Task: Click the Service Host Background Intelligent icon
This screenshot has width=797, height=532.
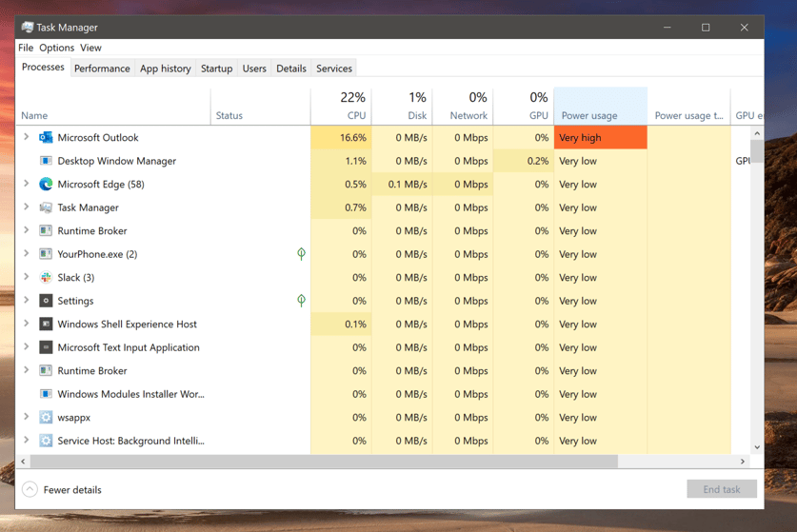Action: [x=46, y=441]
